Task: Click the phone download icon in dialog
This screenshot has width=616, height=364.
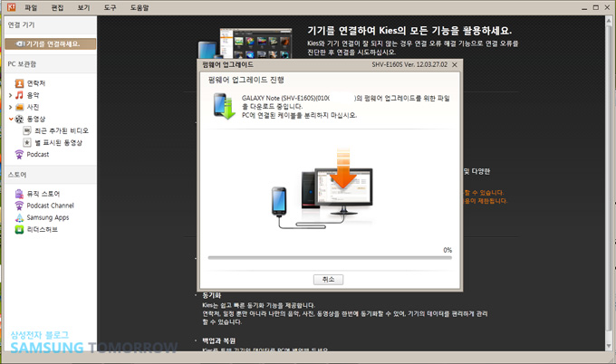Action: click(225, 106)
